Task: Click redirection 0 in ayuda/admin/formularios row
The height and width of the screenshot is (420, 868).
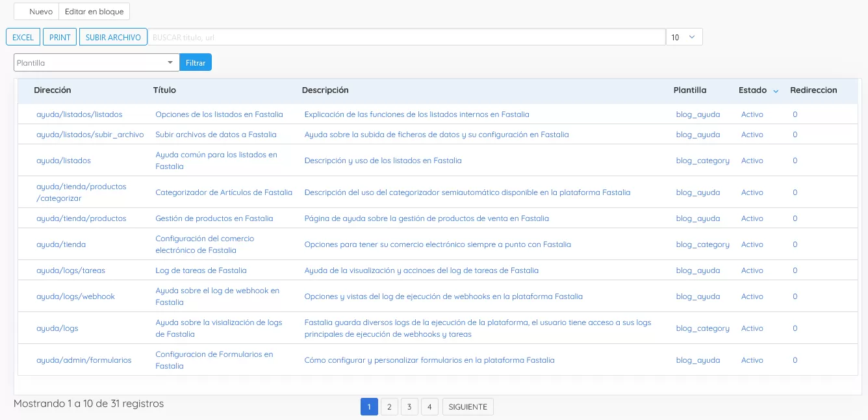Action: (x=795, y=360)
